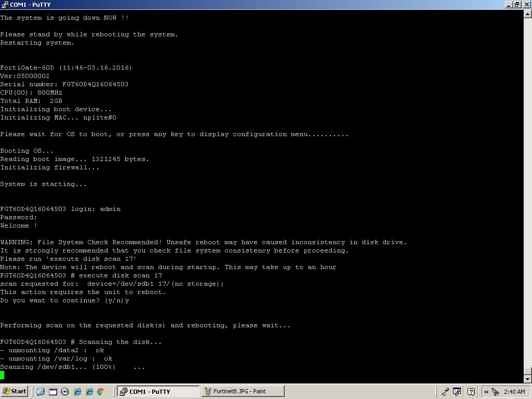Click the 'Initializing MAC... nplite#0' line
This screenshot has width=532, height=399.
58,117
